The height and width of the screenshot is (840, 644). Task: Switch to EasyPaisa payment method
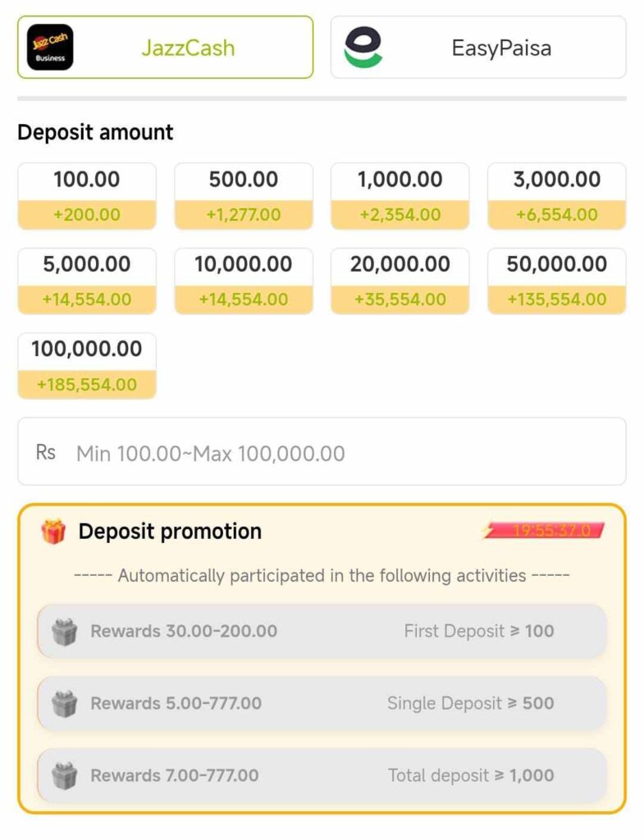(478, 47)
